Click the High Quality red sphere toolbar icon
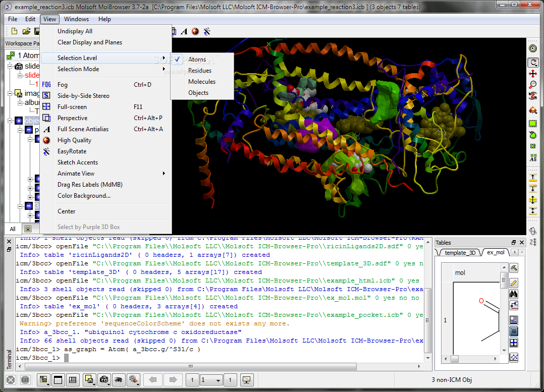This screenshot has height=392, width=544. coord(195,32)
